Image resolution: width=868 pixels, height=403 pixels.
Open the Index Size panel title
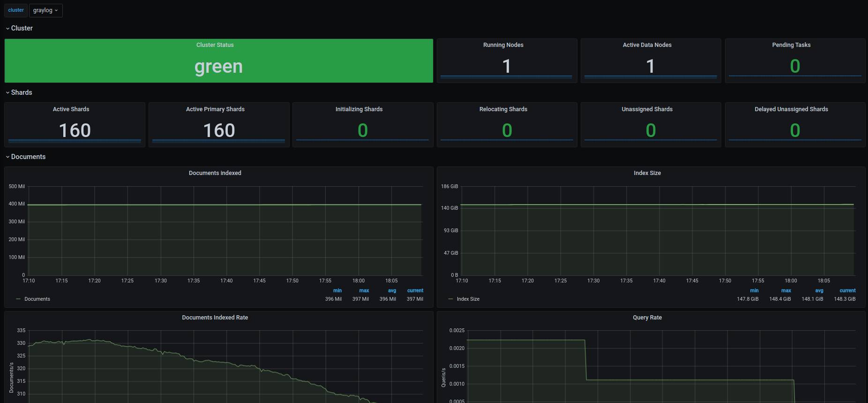(x=647, y=173)
